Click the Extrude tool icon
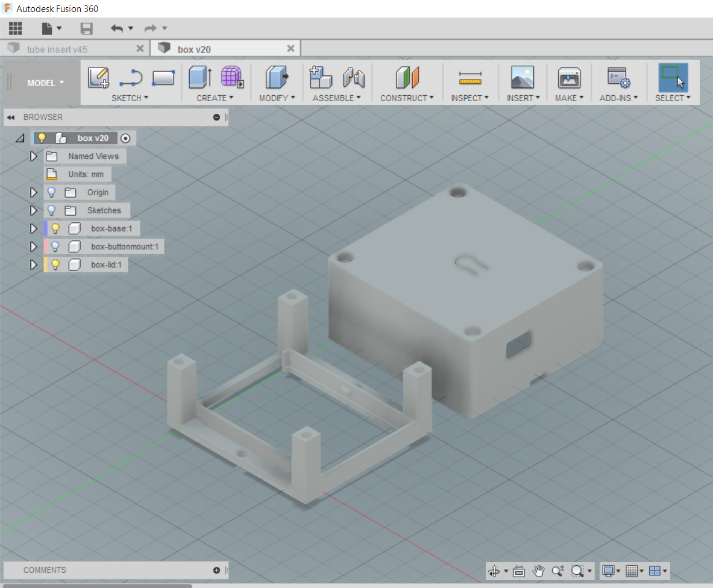The image size is (713, 588). point(200,77)
